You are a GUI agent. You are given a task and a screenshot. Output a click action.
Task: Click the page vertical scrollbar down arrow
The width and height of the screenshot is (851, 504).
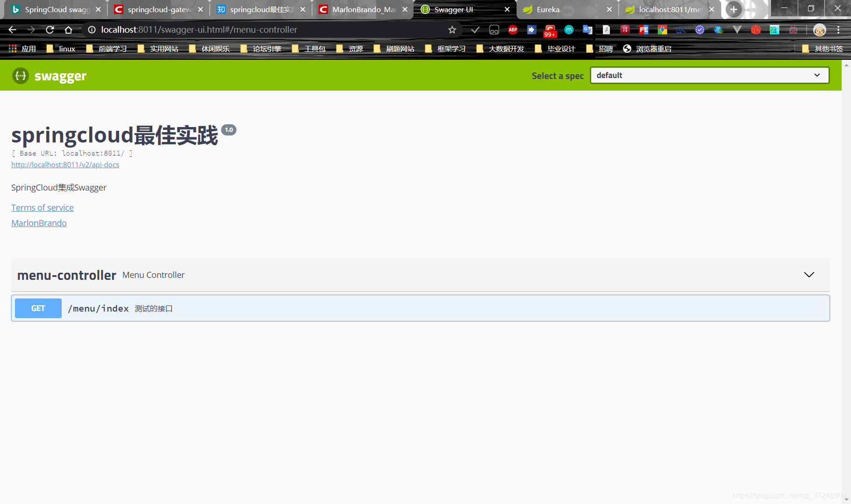[x=846, y=500]
